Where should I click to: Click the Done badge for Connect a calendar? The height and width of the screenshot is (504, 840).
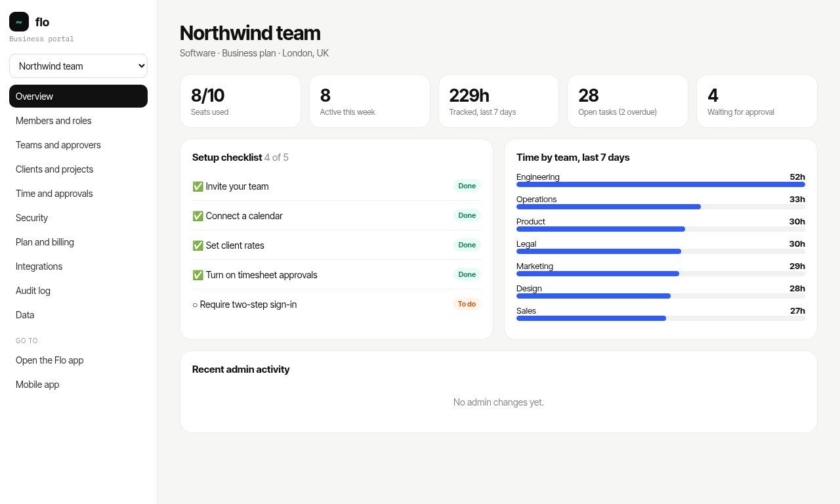[x=467, y=216]
